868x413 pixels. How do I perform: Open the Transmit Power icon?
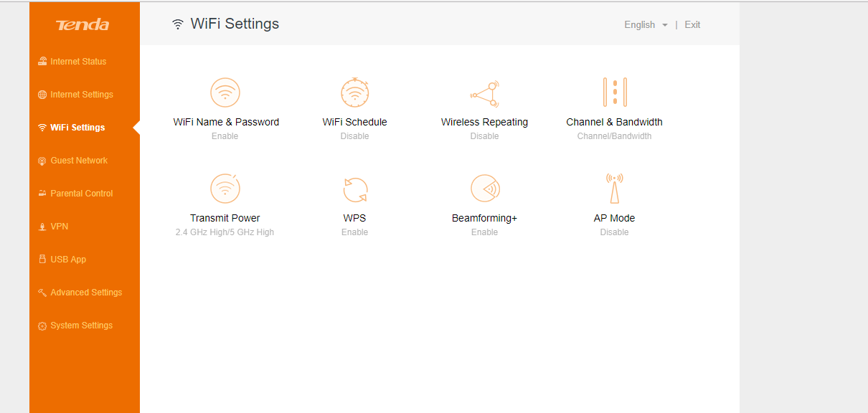(225, 189)
